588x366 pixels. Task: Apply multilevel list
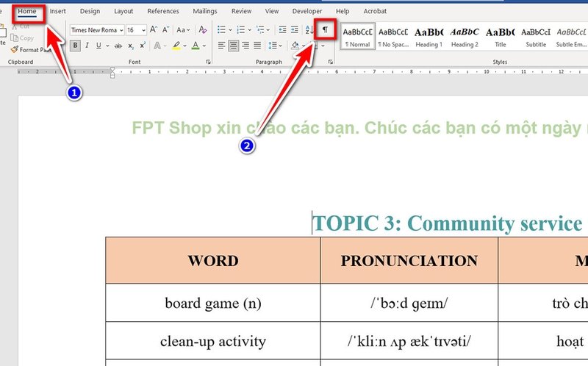(260, 29)
